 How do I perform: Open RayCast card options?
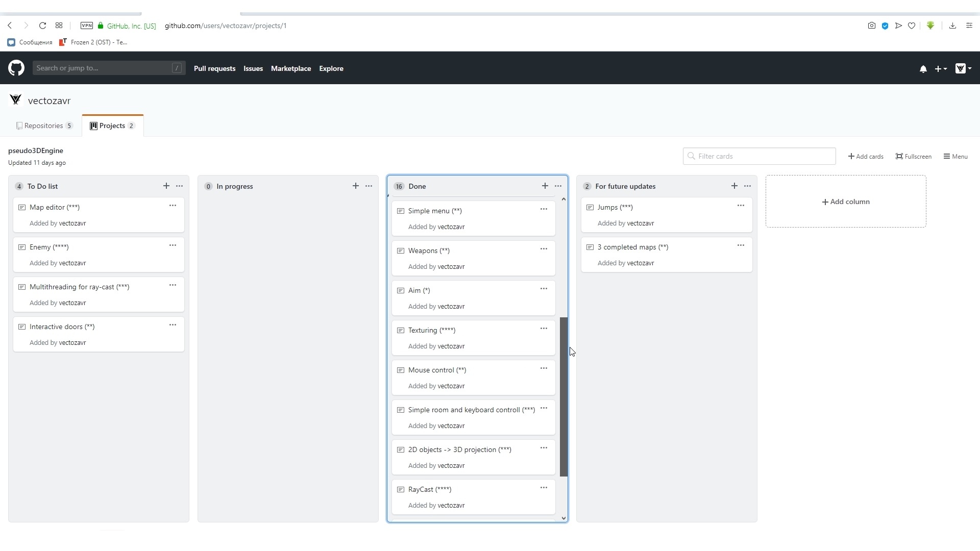click(x=544, y=488)
